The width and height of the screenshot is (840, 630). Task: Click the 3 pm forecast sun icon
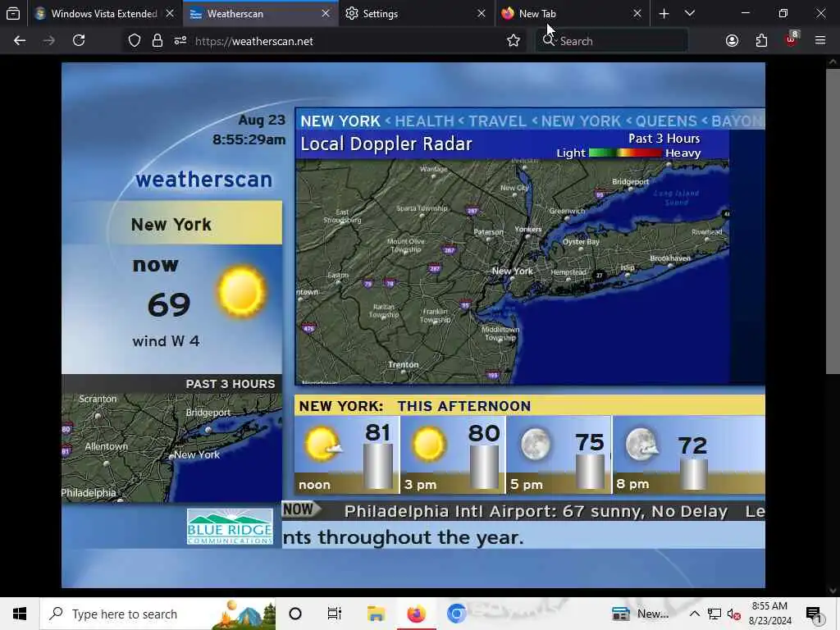coord(428,444)
